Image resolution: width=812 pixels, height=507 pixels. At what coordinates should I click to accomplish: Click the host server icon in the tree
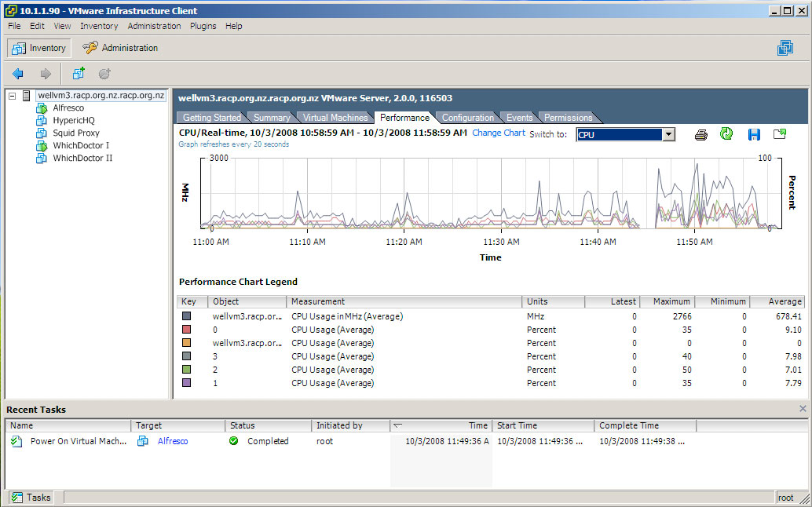tap(27, 96)
